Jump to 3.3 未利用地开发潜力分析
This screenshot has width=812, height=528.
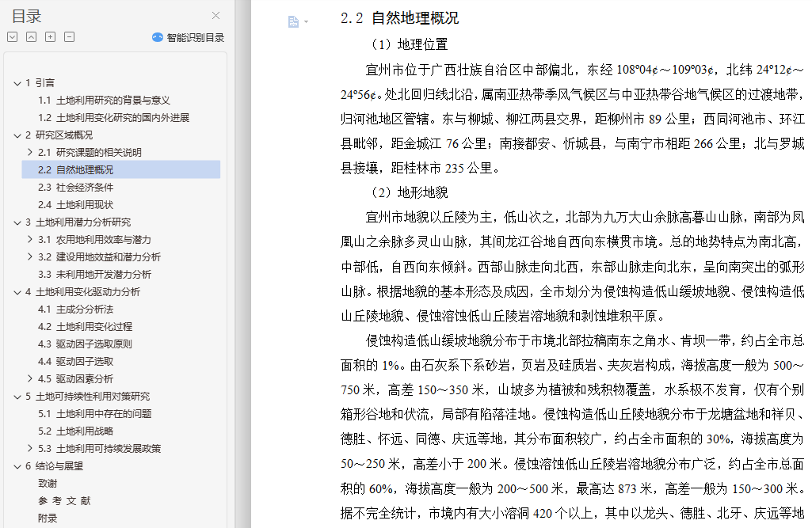coord(94,275)
